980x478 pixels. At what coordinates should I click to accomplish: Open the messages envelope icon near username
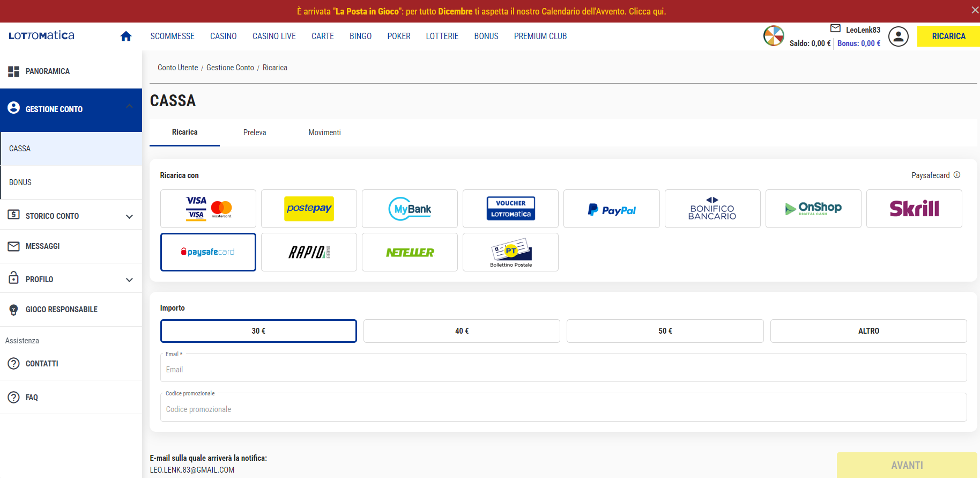pyautogui.click(x=835, y=28)
